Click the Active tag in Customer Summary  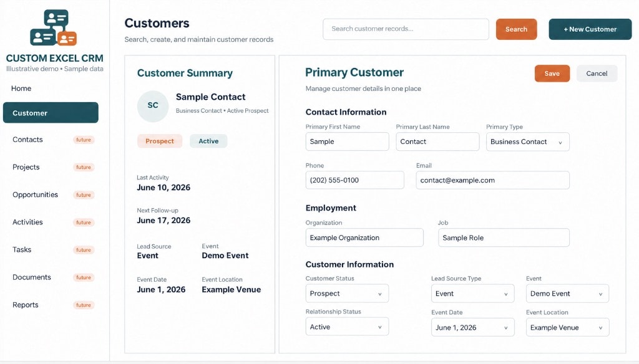[208, 141]
